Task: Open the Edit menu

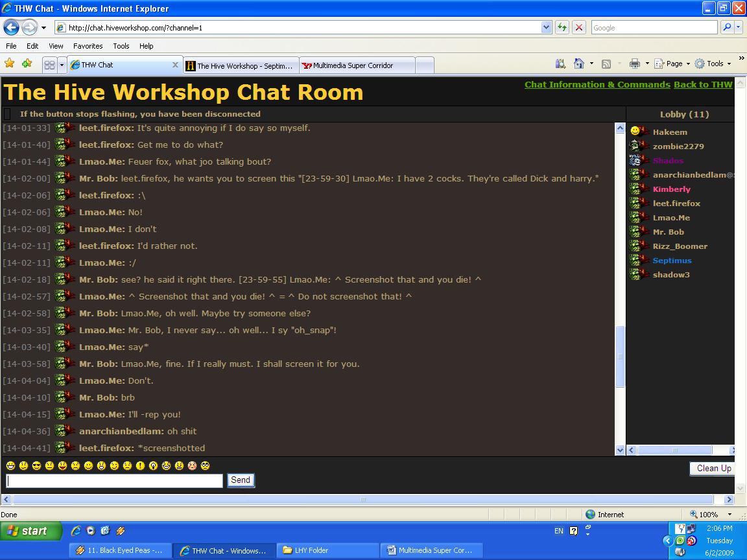Action: pyautogui.click(x=32, y=46)
